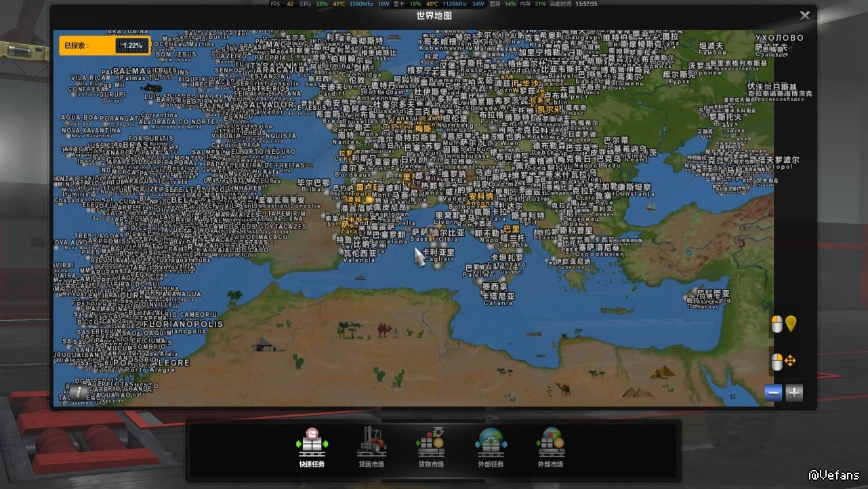Close the World Map window
Image resolution: width=868 pixels, height=489 pixels.
point(804,16)
